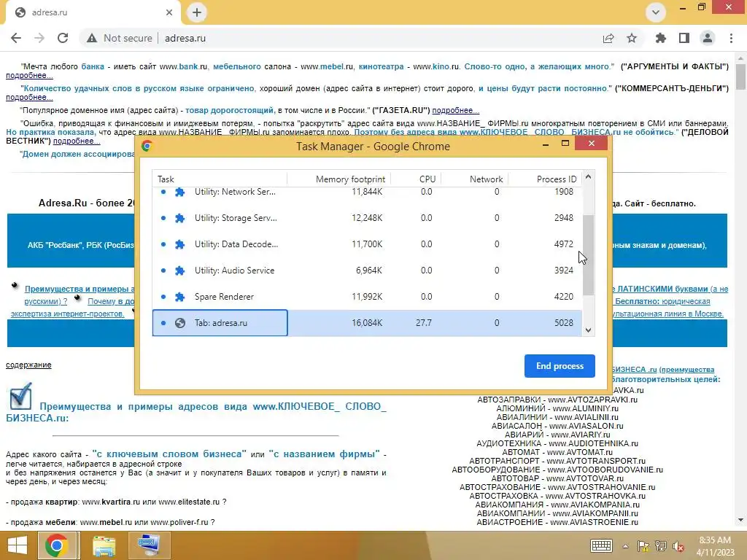
Task: Click CPU value 27.7
Action: pyautogui.click(x=424, y=322)
